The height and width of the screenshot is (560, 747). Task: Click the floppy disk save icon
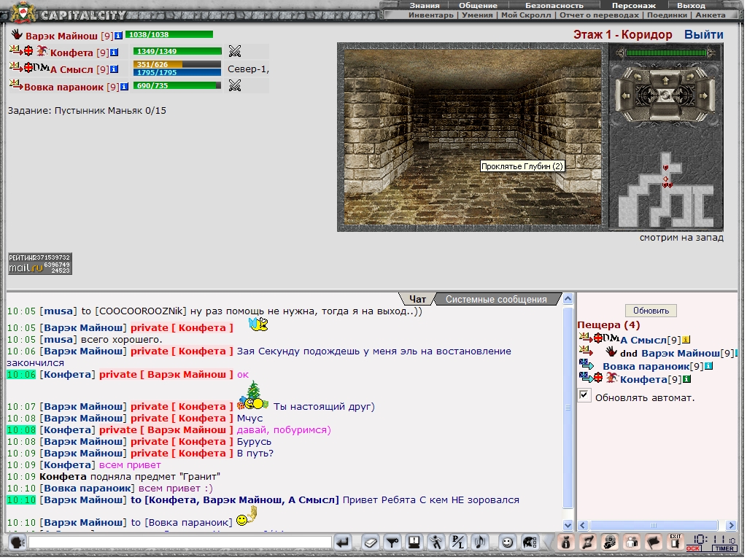tap(414, 542)
